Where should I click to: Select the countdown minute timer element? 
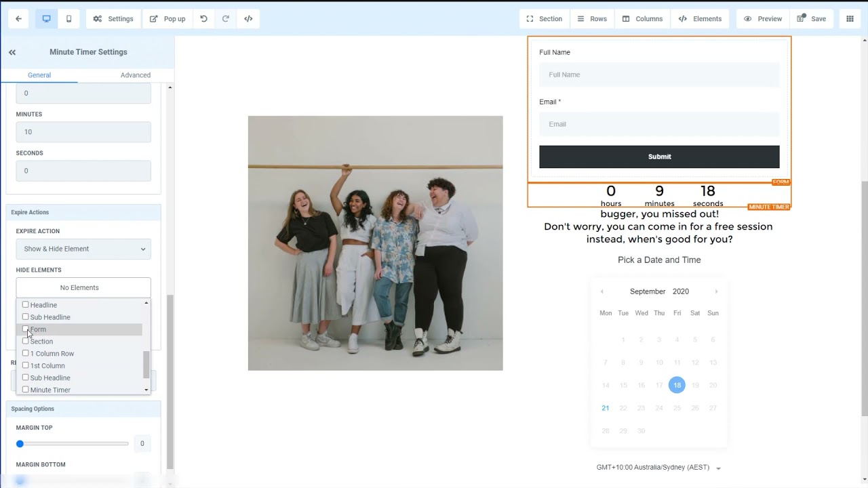pos(659,195)
